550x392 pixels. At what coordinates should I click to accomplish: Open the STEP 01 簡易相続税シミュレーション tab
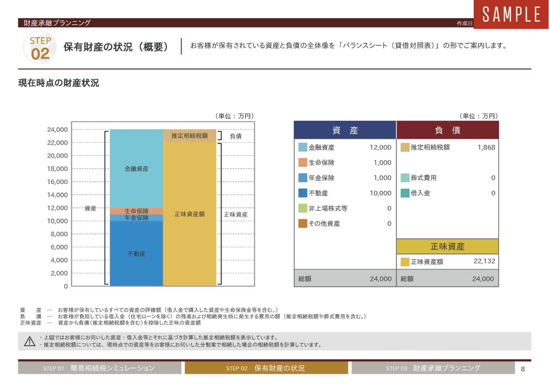99,368
